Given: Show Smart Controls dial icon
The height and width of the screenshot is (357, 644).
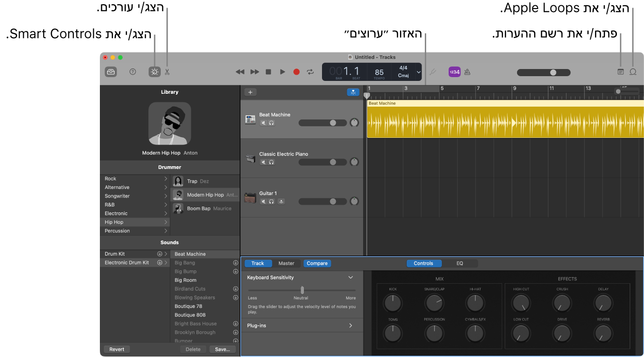Looking at the screenshot, I should point(155,72).
